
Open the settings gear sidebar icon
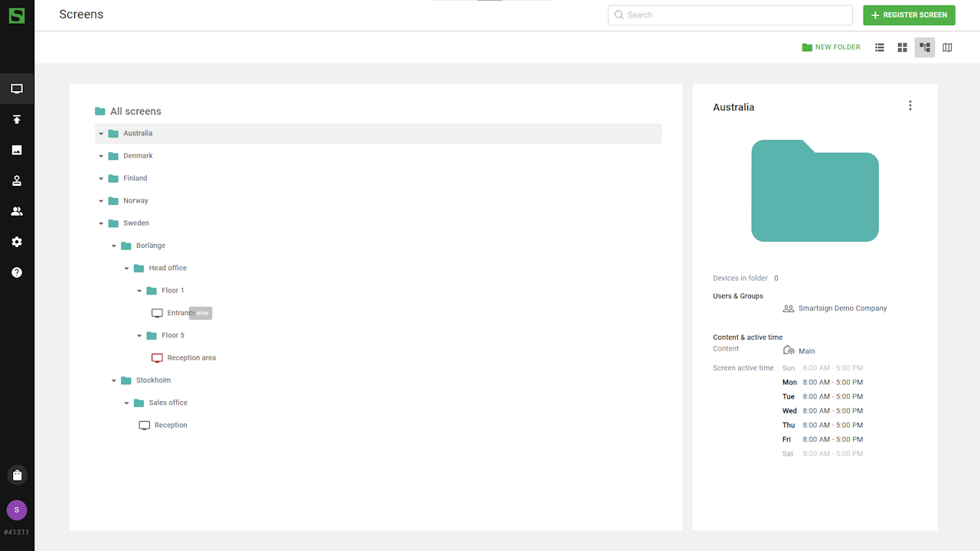point(17,242)
